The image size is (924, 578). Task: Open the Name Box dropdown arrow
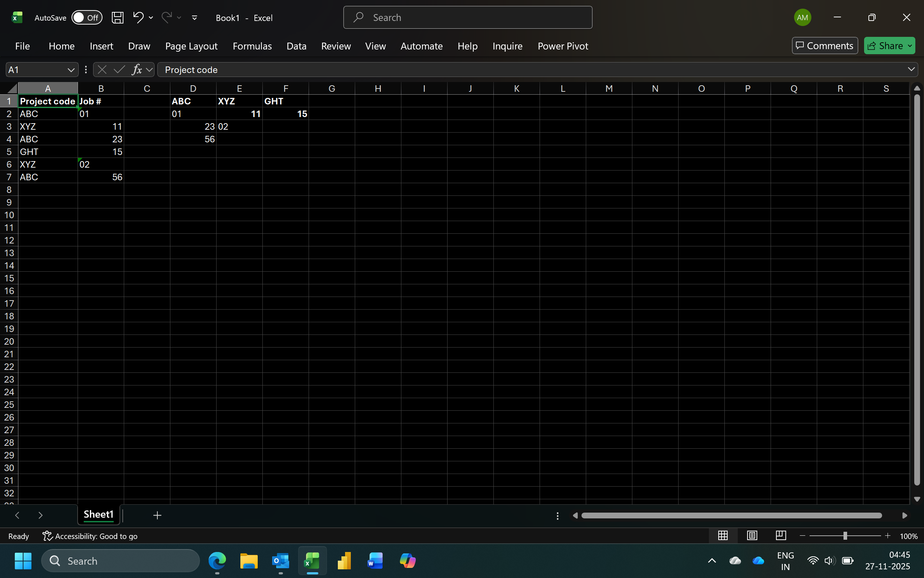[71, 70]
